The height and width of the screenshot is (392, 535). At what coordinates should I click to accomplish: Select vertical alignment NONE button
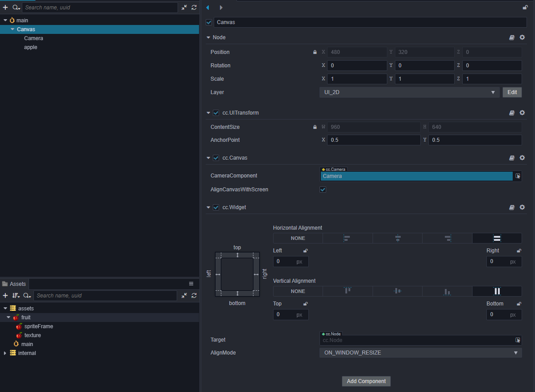[x=298, y=291]
